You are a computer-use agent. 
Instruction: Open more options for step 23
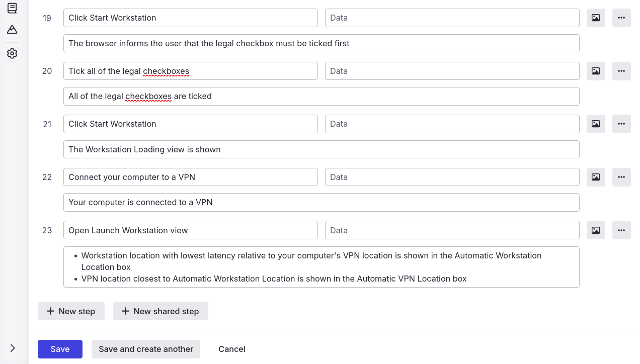621,230
